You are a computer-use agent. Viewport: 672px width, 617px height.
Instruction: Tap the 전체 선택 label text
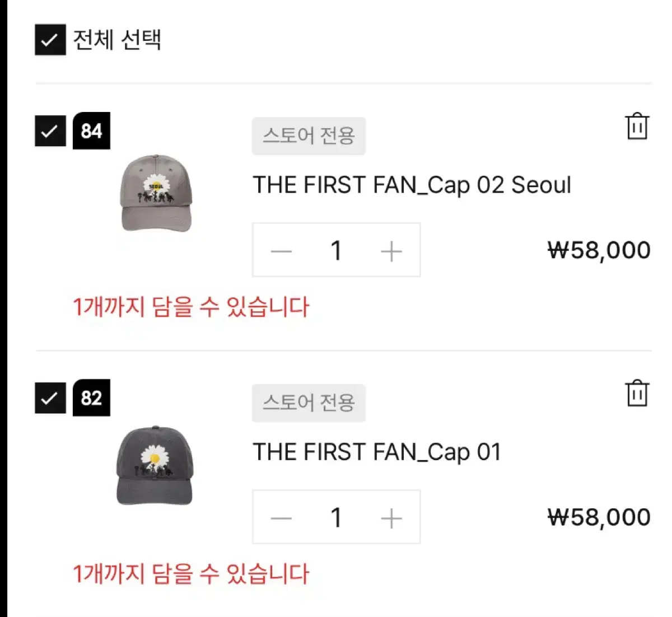click(x=117, y=40)
